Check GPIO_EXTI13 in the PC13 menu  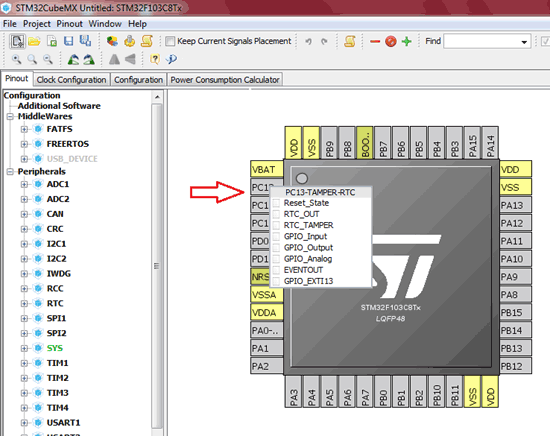click(x=276, y=281)
